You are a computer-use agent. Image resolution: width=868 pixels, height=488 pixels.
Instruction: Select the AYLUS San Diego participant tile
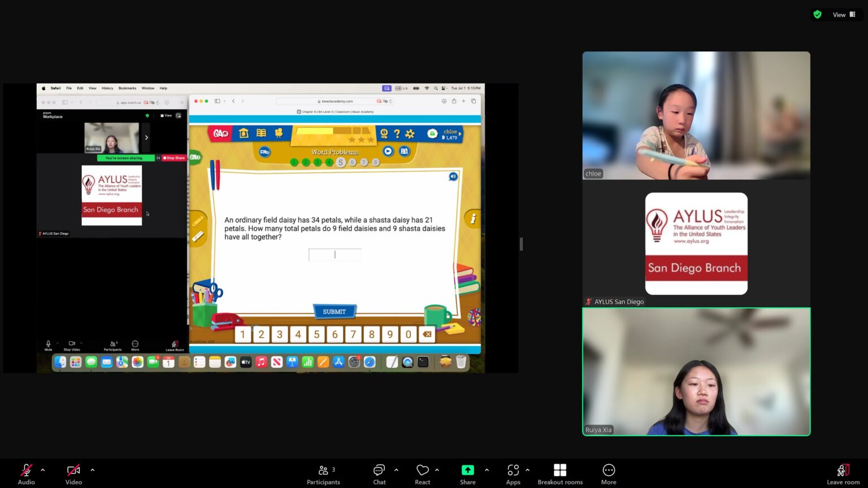click(x=696, y=243)
